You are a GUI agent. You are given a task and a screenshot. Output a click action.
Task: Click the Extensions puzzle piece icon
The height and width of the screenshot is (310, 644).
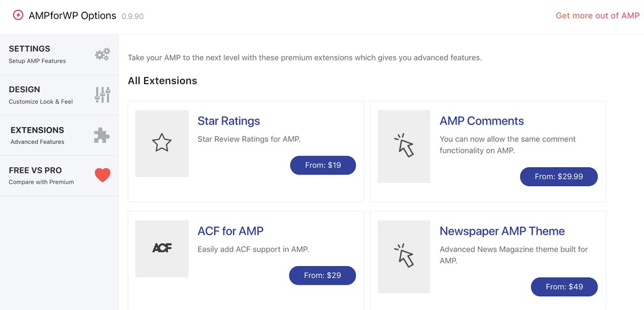102,135
